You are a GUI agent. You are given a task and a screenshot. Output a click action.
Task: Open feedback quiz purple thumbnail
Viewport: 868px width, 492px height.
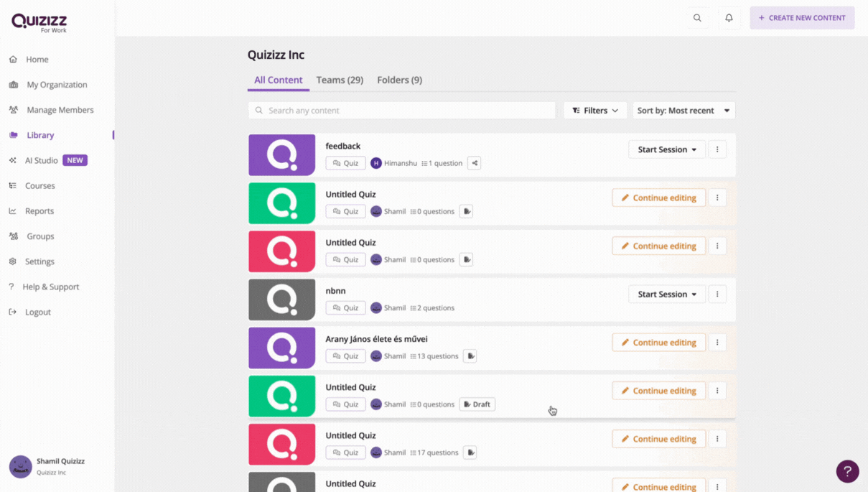pos(281,155)
